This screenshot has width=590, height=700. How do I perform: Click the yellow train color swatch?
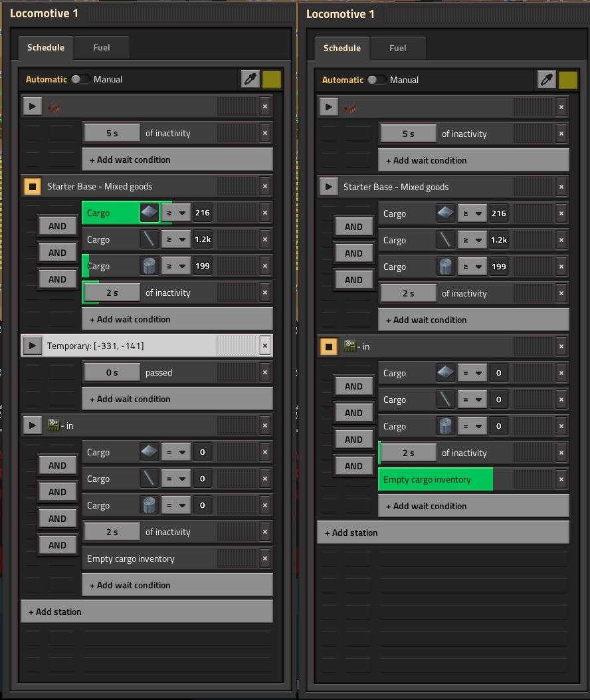[272, 79]
